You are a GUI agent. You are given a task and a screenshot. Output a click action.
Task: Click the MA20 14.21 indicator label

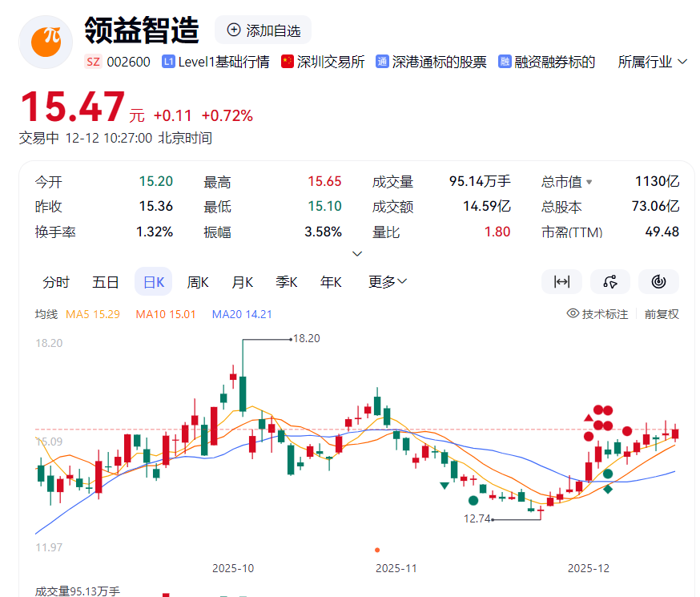point(242,314)
